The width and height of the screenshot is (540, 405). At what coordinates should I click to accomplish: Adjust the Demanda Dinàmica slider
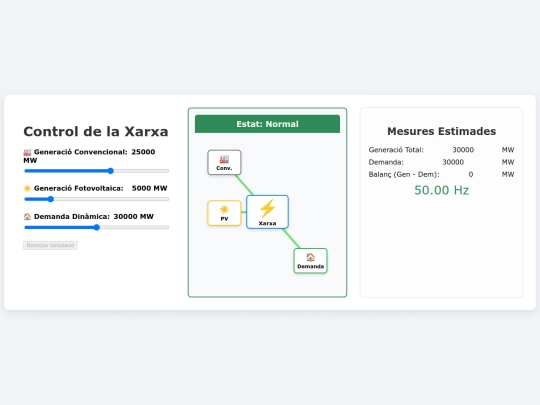pyautogui.click(x=96, y=227)
